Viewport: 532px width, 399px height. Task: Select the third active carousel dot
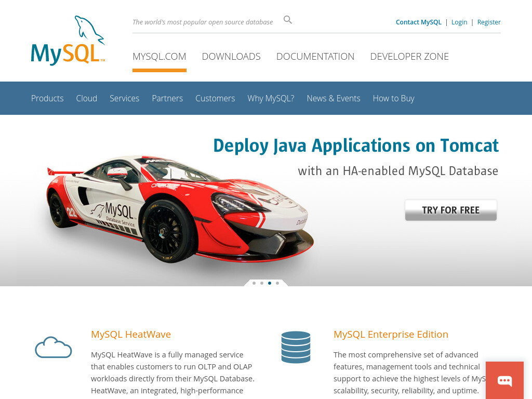click(x=270, y=283)
